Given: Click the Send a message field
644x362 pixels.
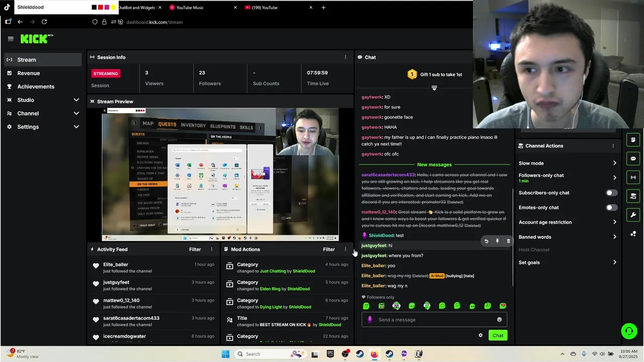Looking at the screenshot, I should [x=434, y=320].
